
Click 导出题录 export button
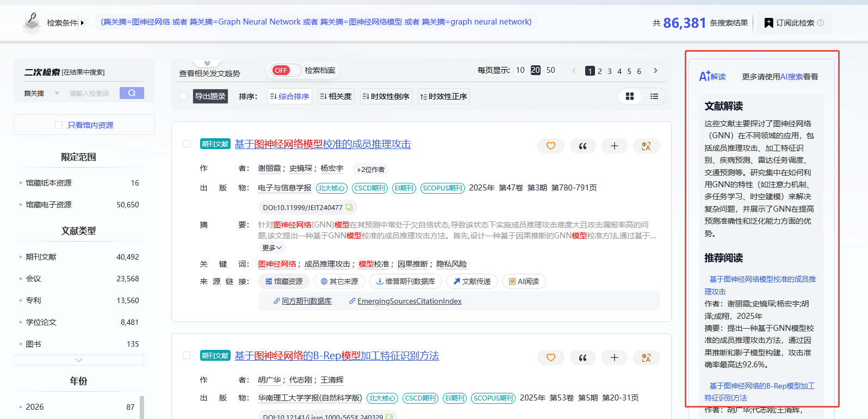(x=210, y=96)
